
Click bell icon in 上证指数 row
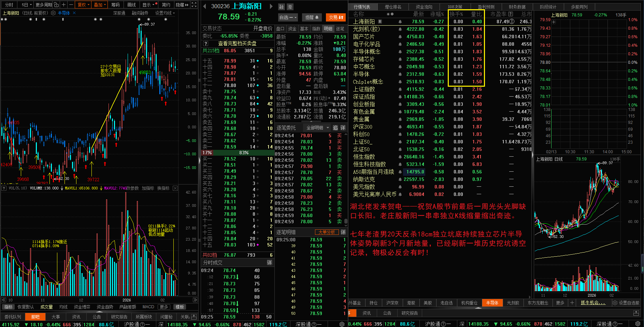tap(400, 89)
